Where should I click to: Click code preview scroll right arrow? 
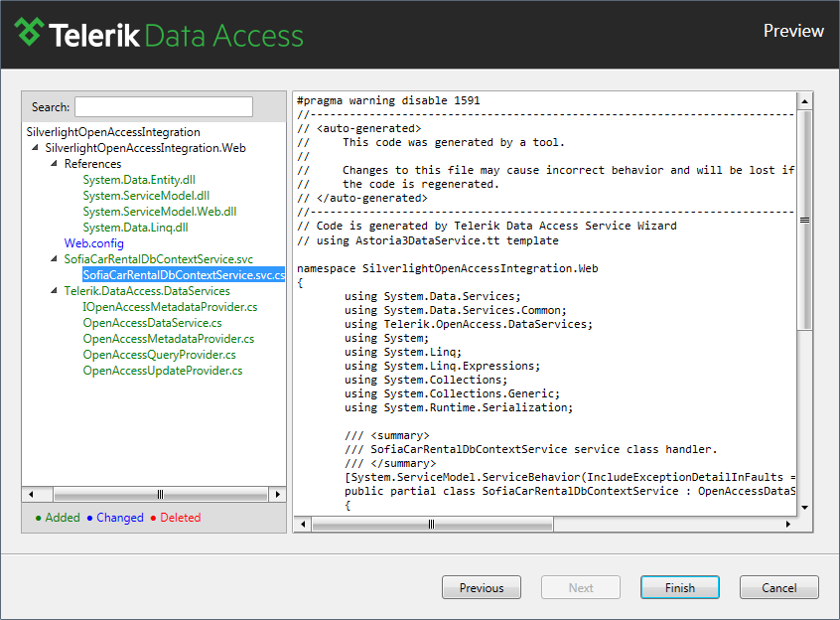[x=788, y=524]
